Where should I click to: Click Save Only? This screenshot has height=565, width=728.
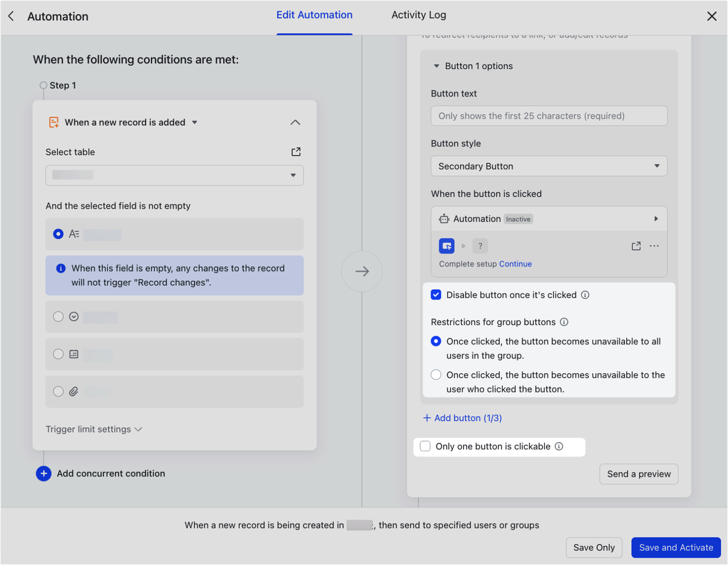click(594, 547)
